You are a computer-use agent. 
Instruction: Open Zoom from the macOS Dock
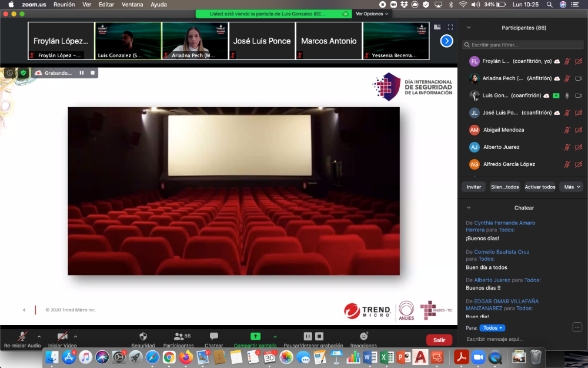(477, 357)
